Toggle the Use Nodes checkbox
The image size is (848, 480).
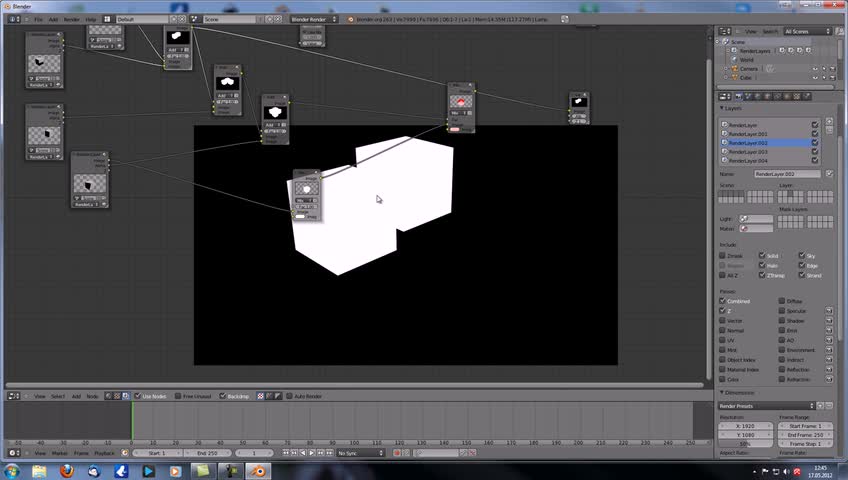tap(137, 396)
